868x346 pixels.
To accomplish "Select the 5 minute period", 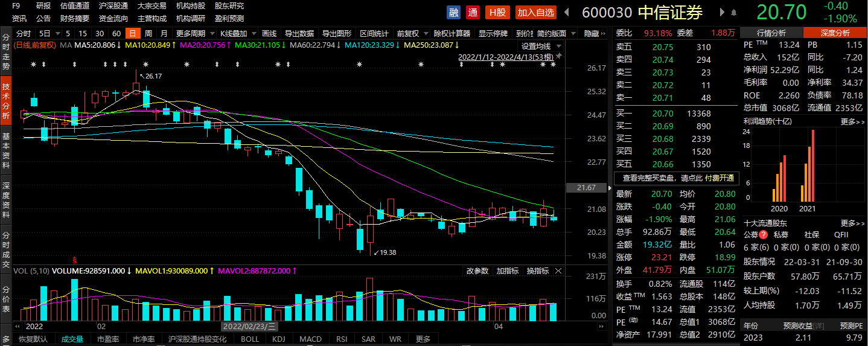I will click(68, 34).
